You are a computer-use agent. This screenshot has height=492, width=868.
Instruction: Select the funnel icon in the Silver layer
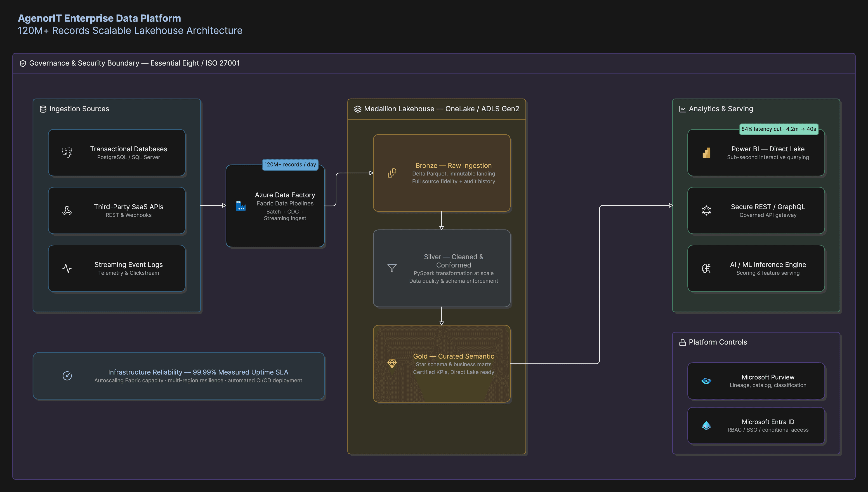pos(392,268)
